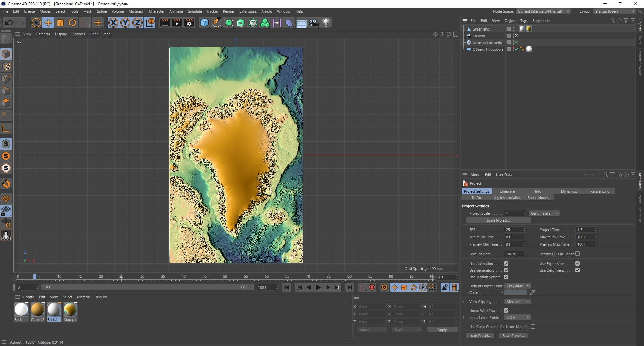
Task: Open the MoGraph menu
Action: 136,11
